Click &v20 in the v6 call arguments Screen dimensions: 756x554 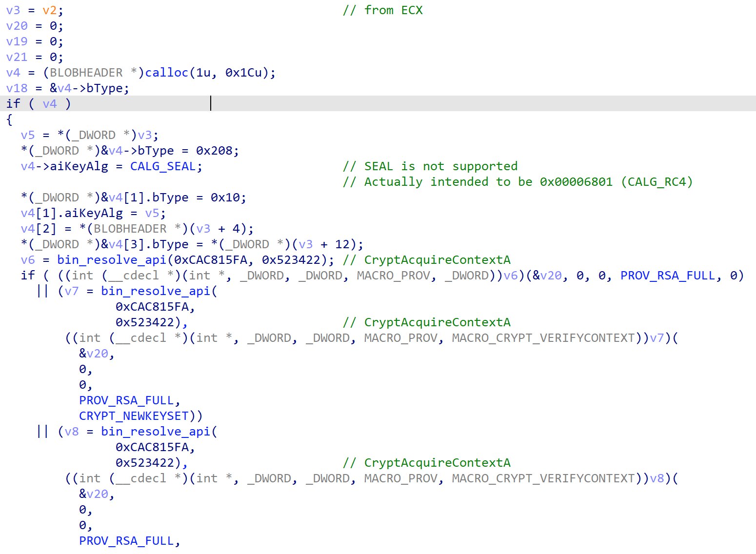pyautogui.click(x=547, y=276)
